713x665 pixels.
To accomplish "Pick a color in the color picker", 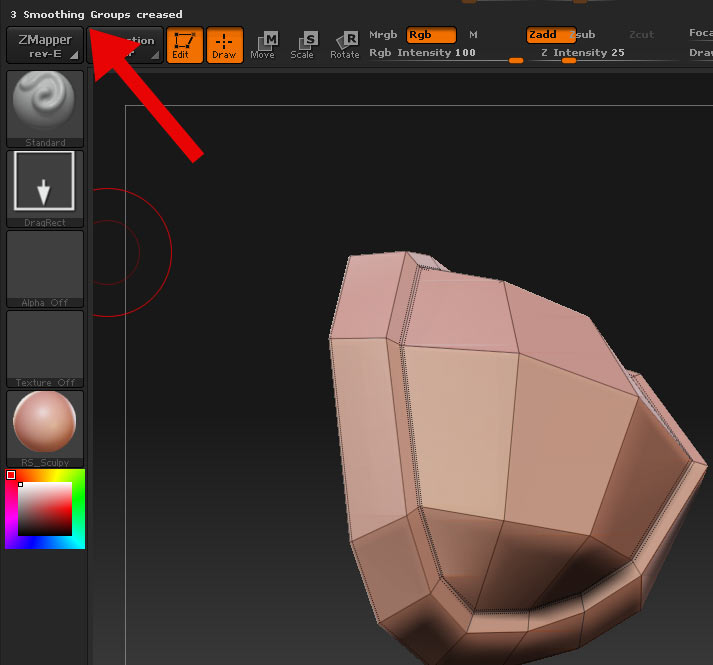I will point(45,509).
